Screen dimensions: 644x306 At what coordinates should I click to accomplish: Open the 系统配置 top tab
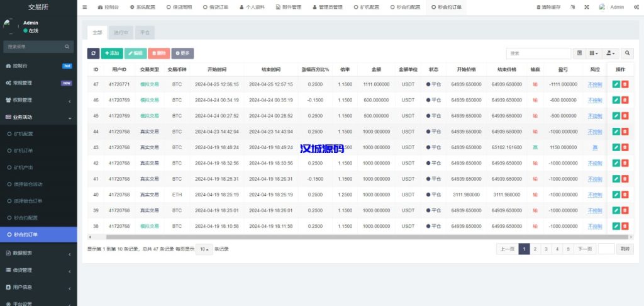click(144, 7)
